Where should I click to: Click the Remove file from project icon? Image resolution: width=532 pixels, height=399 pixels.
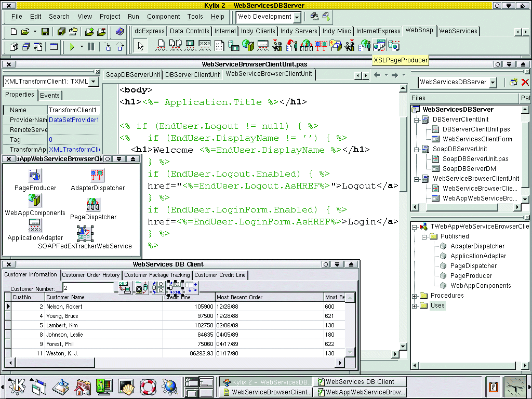(101, 32)
